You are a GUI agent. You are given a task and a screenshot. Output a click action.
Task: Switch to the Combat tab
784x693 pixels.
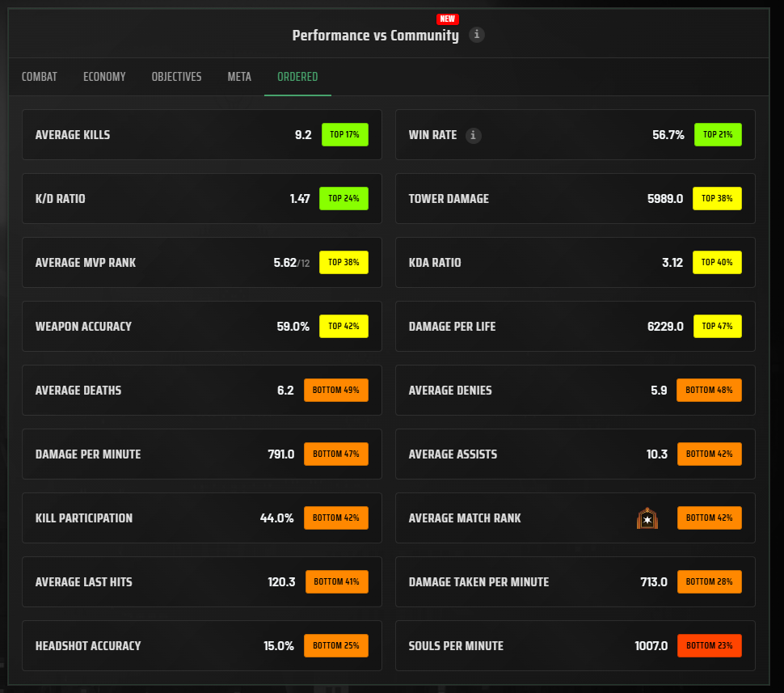40,77
